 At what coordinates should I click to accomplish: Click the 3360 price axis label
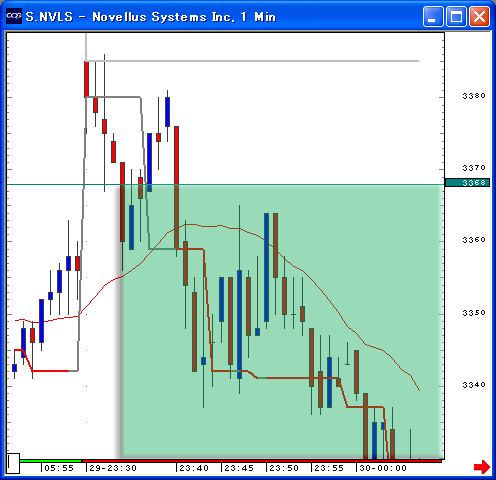coord(474,240)
